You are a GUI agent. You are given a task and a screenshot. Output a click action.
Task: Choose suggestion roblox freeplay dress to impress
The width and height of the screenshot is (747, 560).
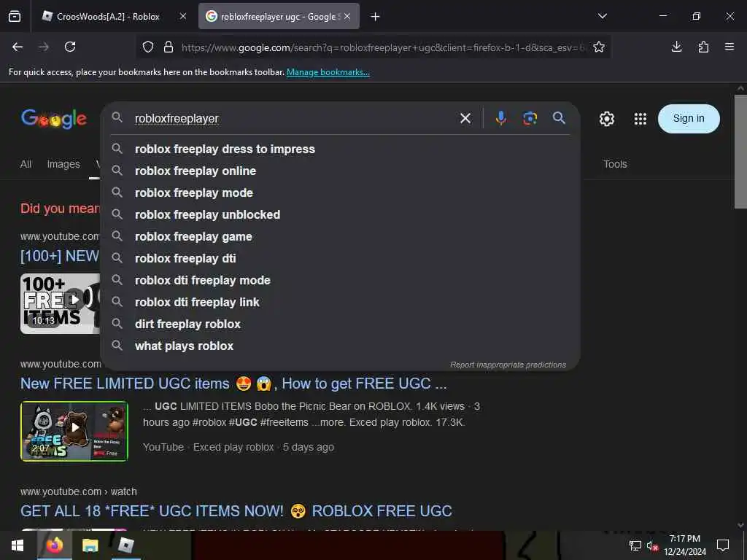[340, 149]
